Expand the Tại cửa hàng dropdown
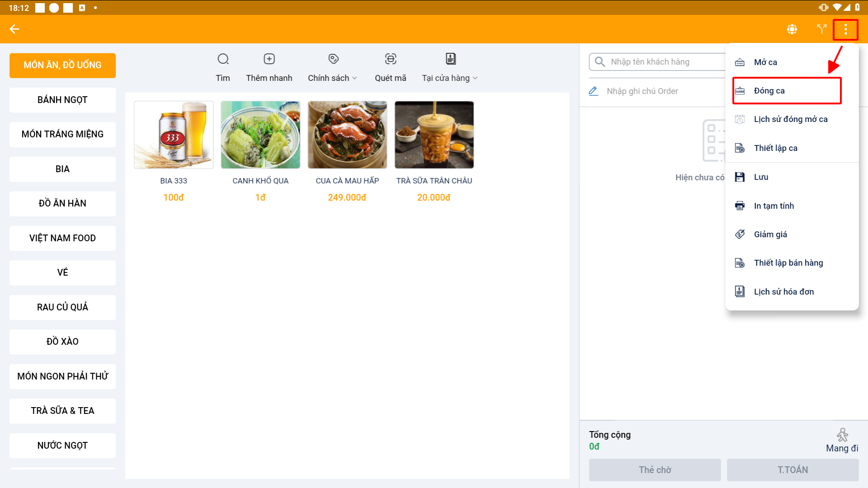868x488 pixels. (450, 78)
